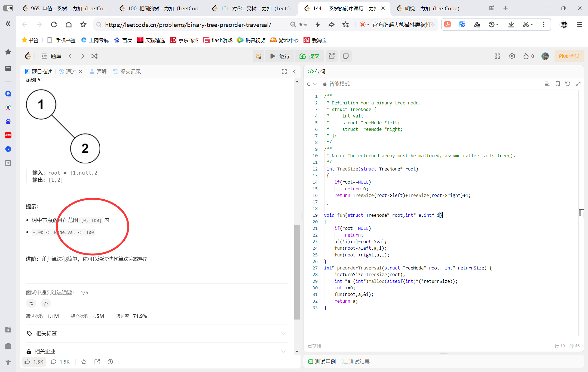Like the problem with thumbs-up 1.3K
The height and width of the screenshot is (372, 588).
click(34, 362)
